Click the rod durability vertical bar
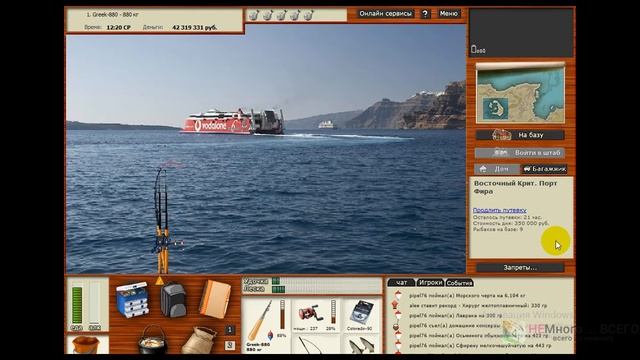Viewport: 640px width, 360px height. click(282, 315)
